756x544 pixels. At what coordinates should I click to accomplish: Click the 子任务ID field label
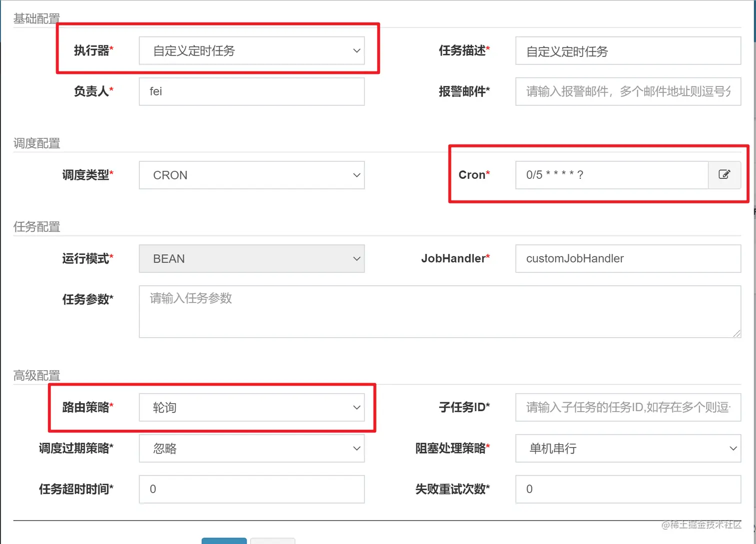(464, 407)
